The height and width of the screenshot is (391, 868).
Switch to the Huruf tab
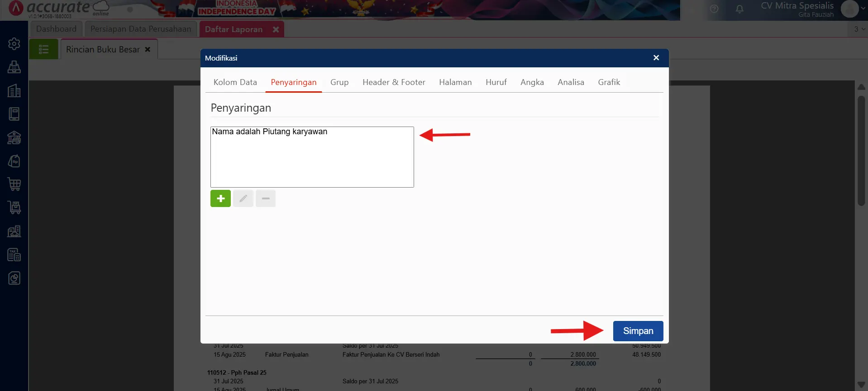[496, 82]
